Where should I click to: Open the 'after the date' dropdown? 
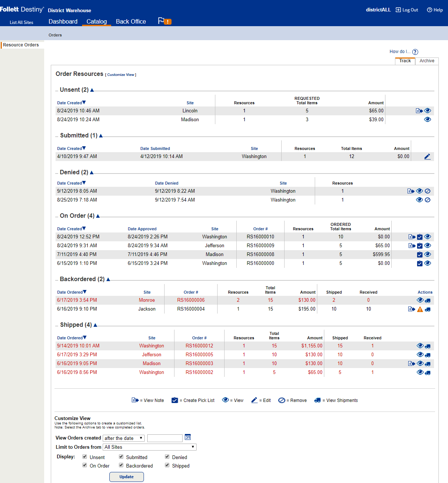124,438
